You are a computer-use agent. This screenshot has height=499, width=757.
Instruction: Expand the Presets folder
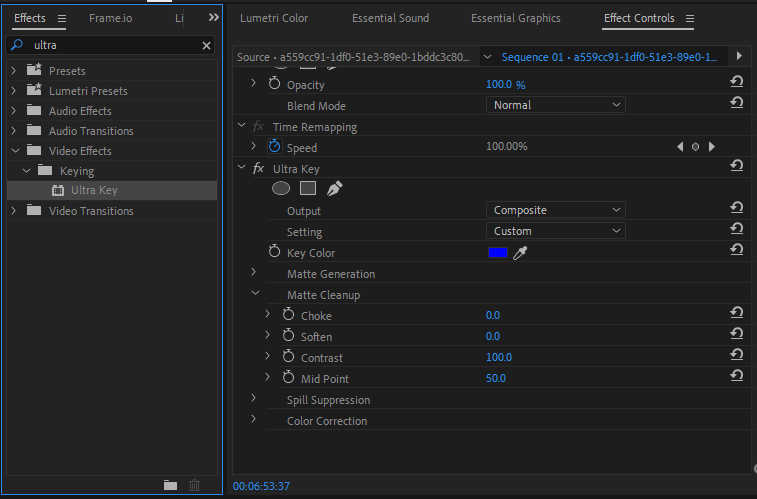[14, 70]
